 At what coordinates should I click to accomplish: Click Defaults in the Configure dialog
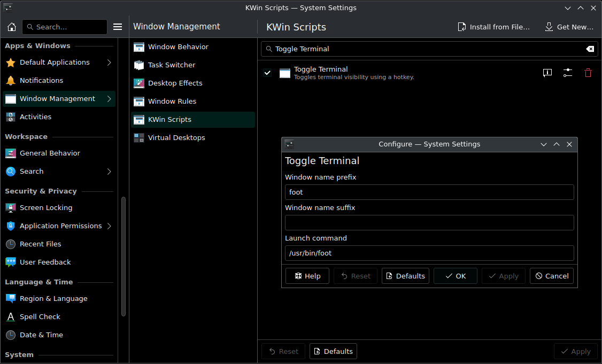[405, 276]
